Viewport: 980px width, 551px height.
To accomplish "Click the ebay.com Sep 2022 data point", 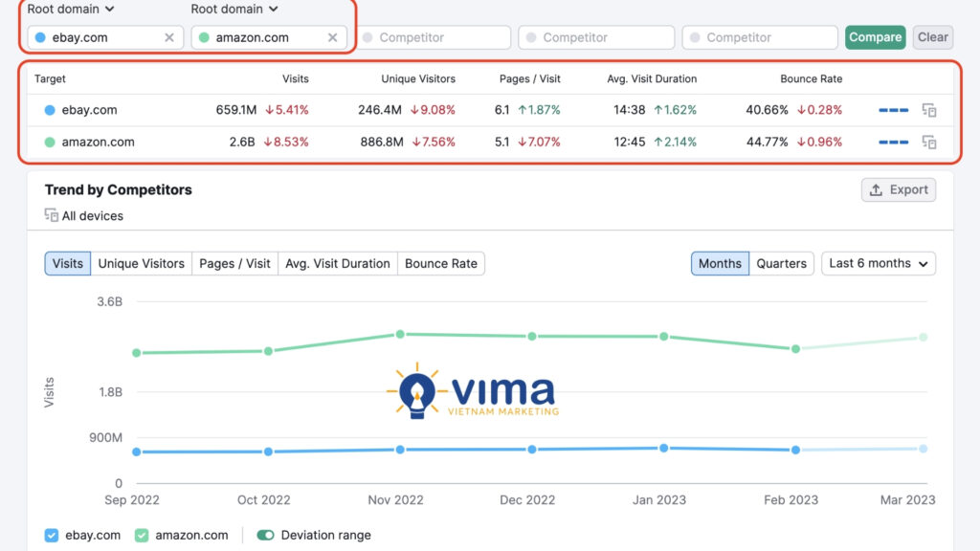I will point(136,452).
